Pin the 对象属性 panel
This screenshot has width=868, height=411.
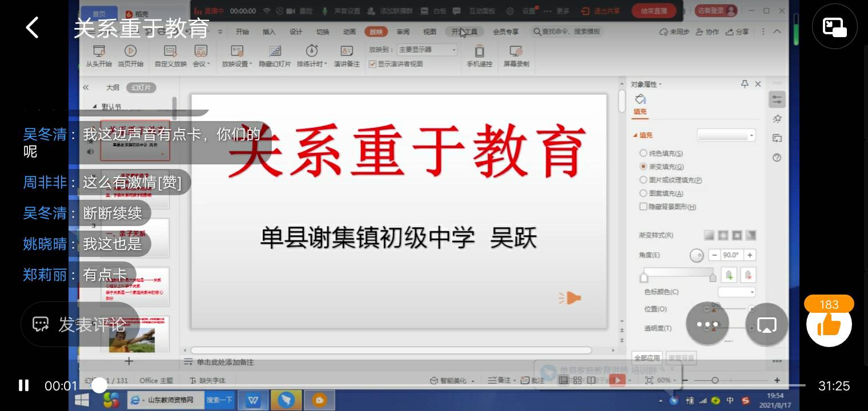pyautogui.click(x=744, y=84)
